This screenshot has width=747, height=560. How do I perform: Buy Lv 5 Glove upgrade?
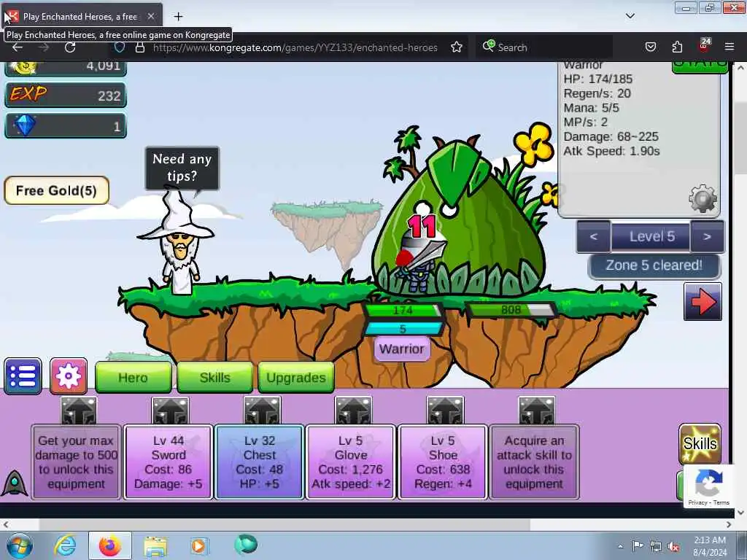[351, 462]
